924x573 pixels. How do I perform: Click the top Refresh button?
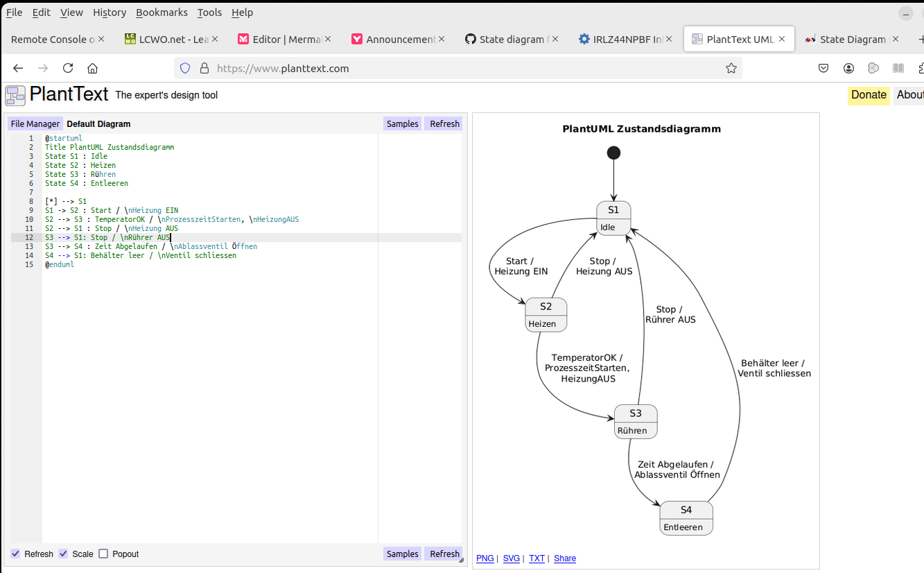point(444,123)
